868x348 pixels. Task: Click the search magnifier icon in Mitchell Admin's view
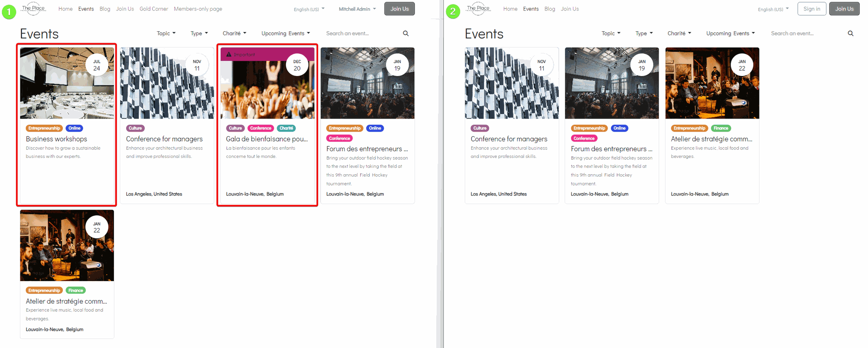pos(406,33)
